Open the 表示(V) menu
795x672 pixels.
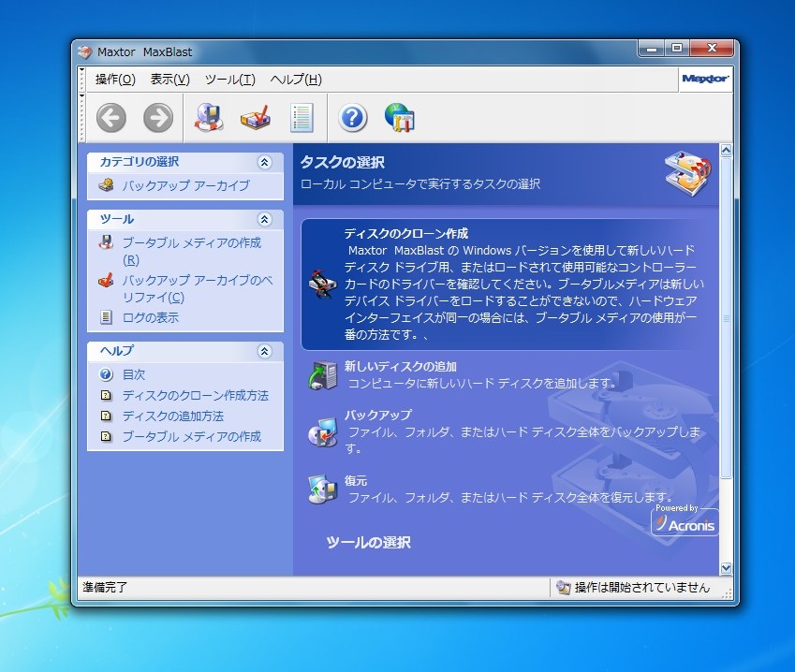coord(169,79)
